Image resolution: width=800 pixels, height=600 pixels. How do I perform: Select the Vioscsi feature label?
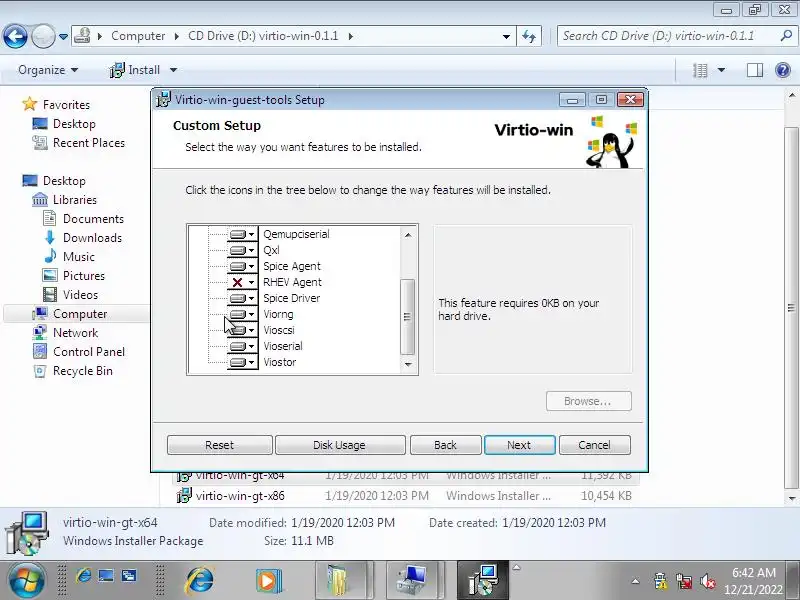pyautogui.click(x=279, y=330)
